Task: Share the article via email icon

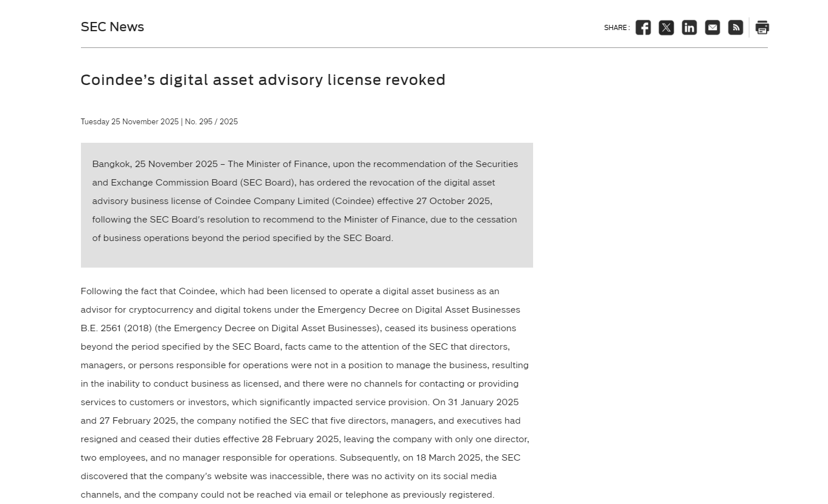Action: point(712,28)
